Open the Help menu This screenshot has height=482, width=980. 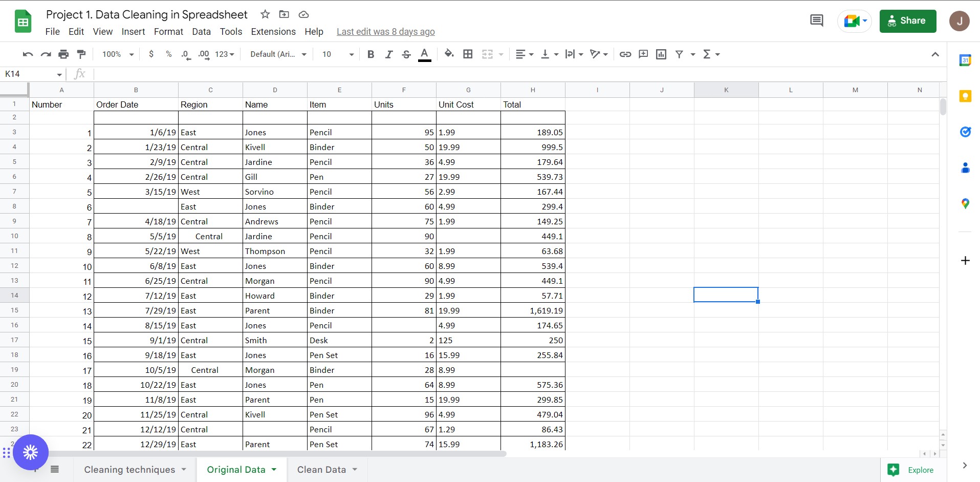[314, 32]
